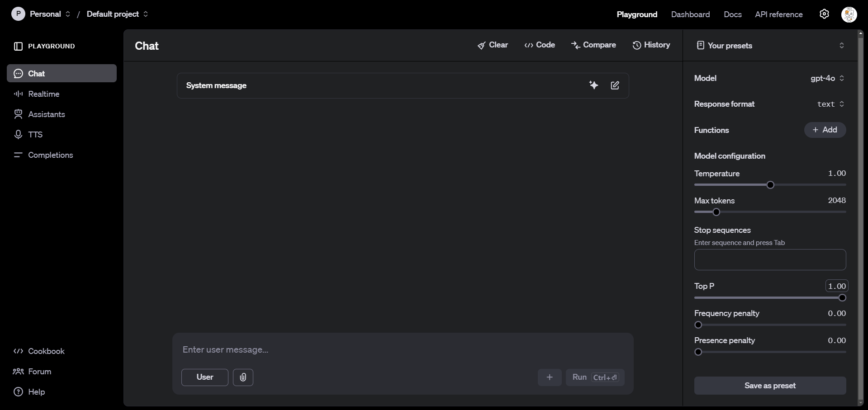
Task: Open the Response format text dropdown
Action: click(x=830, y=104)
